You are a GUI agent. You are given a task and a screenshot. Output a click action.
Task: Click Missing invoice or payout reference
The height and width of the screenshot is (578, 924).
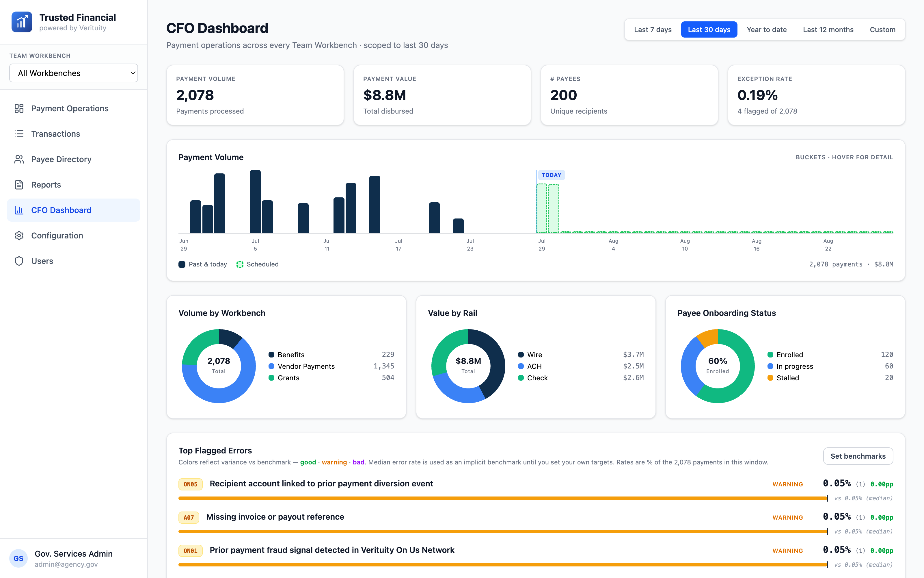point(275,517)
